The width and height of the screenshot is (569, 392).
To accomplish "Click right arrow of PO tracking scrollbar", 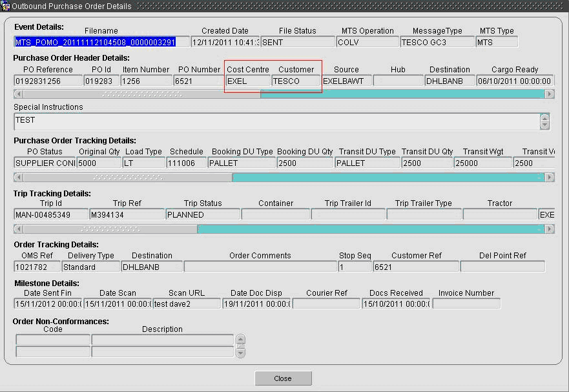I will (550, 178).
